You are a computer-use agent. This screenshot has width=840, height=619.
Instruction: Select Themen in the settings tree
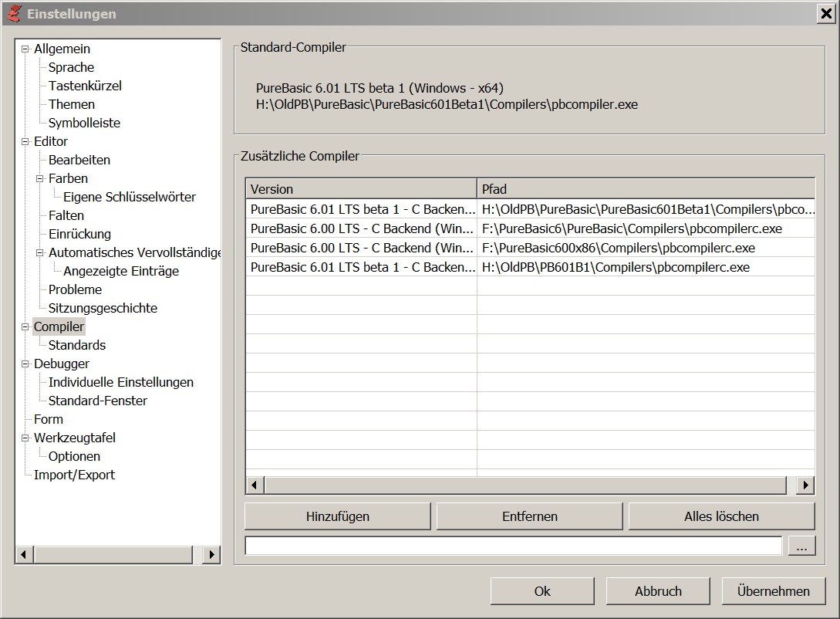(72, 104)
